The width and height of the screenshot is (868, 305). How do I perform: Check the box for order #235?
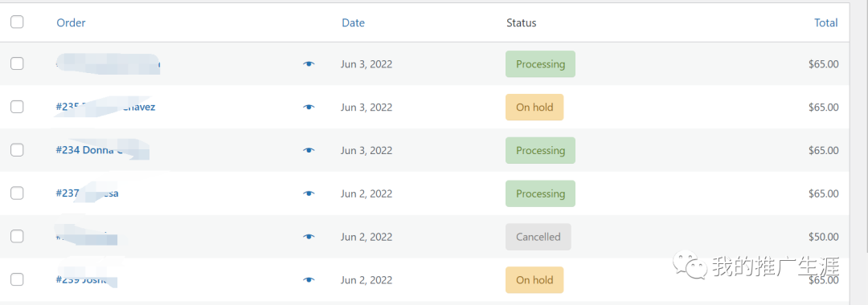click(17, 107)
